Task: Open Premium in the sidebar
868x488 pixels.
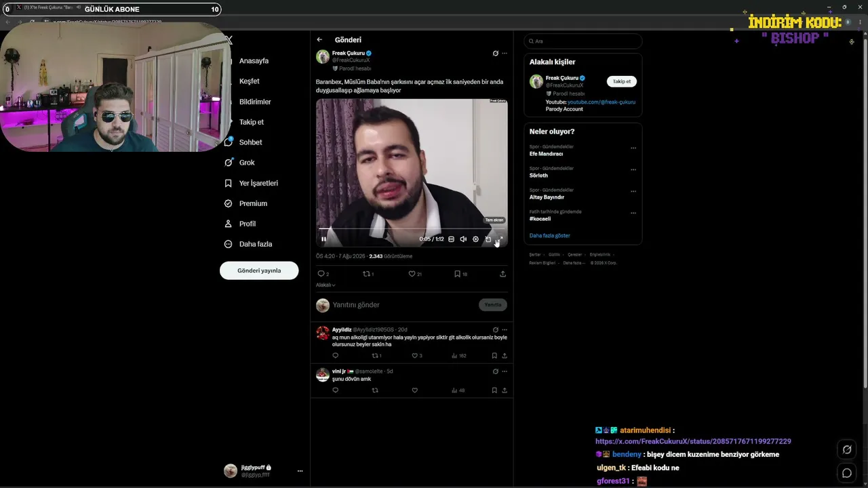Action: coord(245,203)
